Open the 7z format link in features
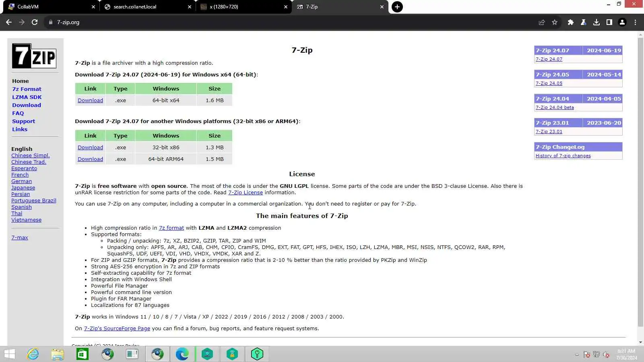 (x=171, y=228)
